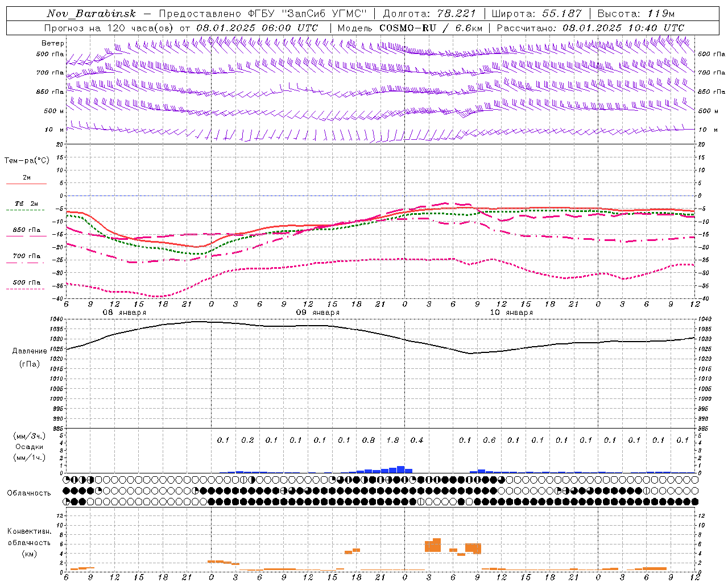Click the 0.4 precipitation value
Viewport: 728px width, 582px height.
click(417, 440)
